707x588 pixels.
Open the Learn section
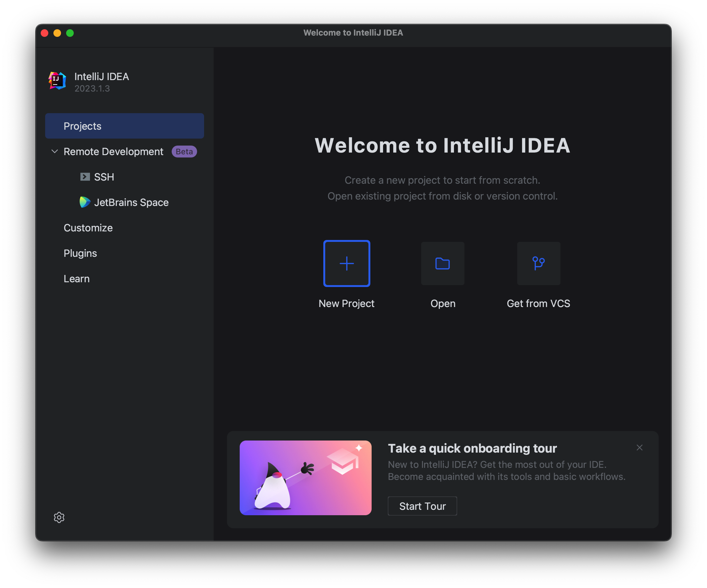[76, 279]
